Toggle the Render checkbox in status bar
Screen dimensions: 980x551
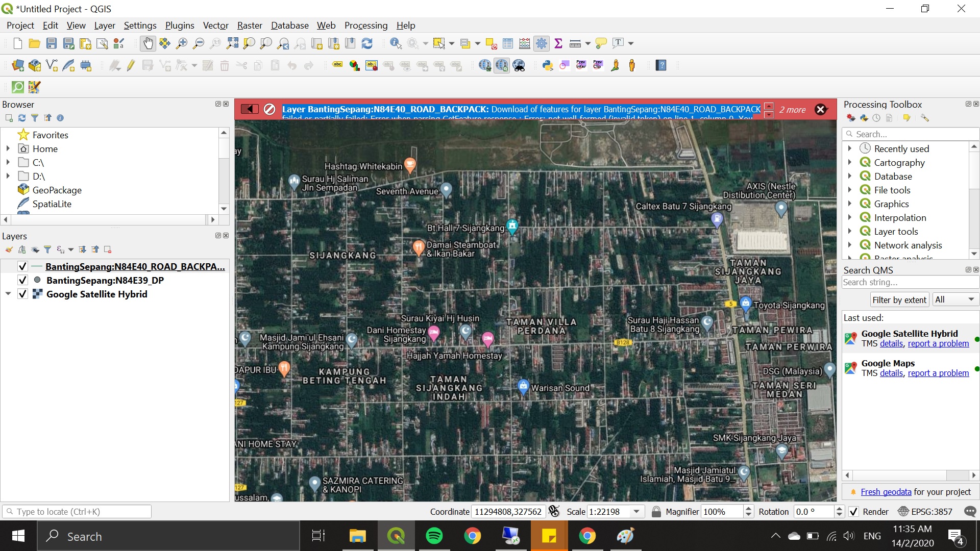[854, 511]
